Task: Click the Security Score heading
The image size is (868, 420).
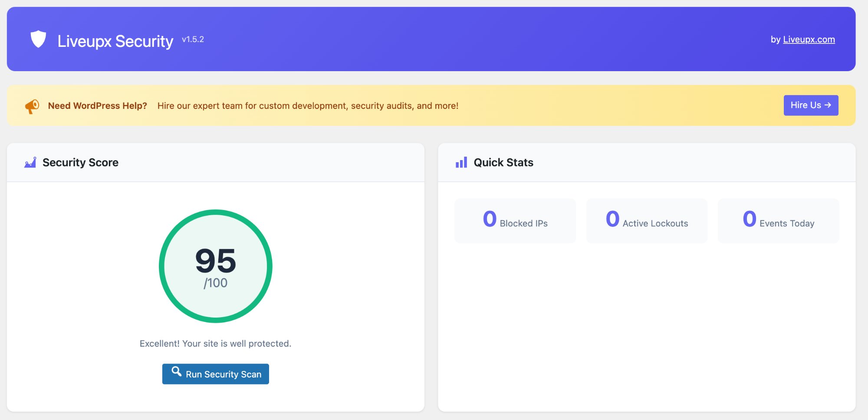Action: coord(80,162)
